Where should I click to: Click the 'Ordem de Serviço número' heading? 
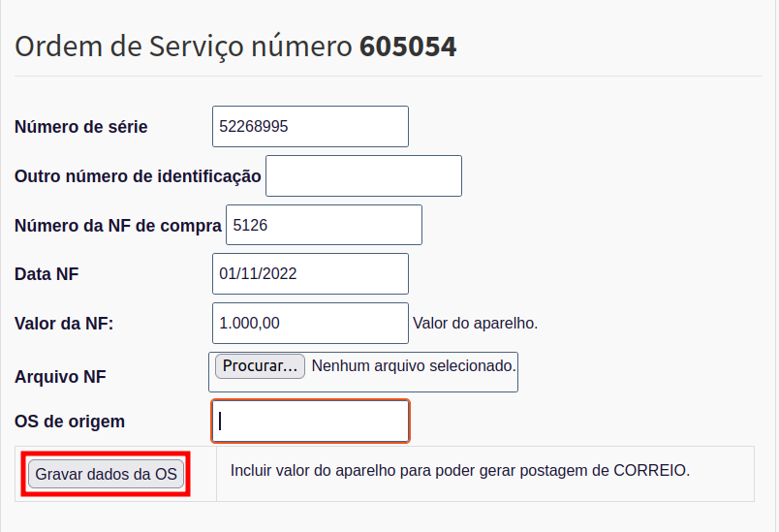tap(184, 46)
